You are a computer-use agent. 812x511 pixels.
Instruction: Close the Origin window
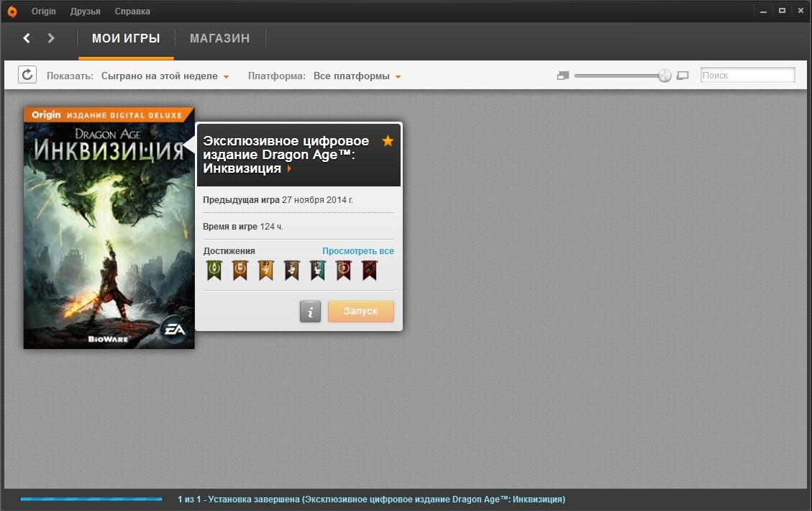pyautogui.click(x=800, y=11)
